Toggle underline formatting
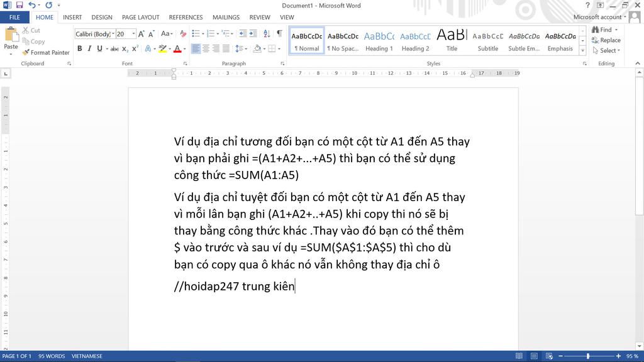 [x=99, y=48]
